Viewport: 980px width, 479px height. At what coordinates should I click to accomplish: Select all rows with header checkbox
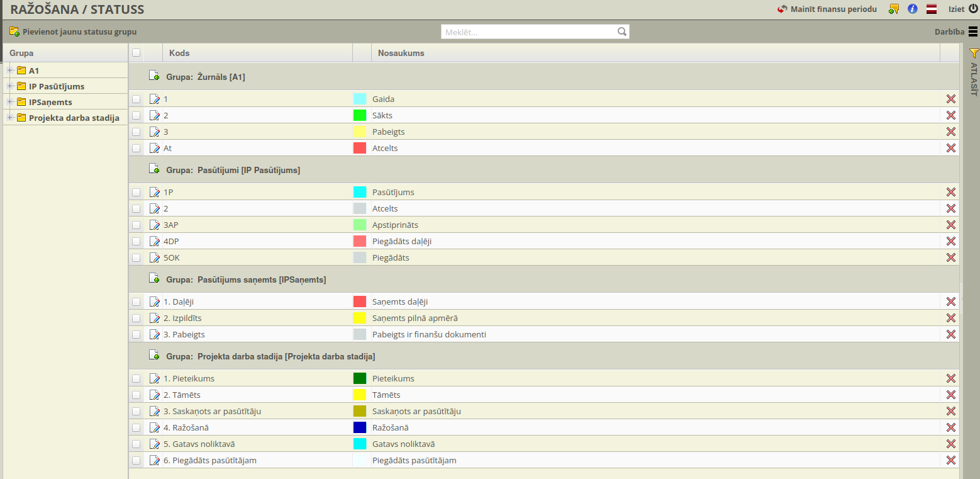[x=136, y=53]
